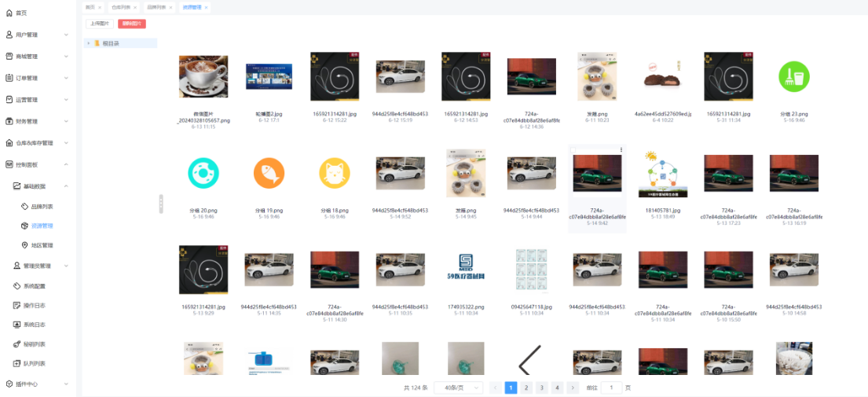868x397 pixels.
Task: Click the 系统日志 monitor icon
Action: pos(16,325)
